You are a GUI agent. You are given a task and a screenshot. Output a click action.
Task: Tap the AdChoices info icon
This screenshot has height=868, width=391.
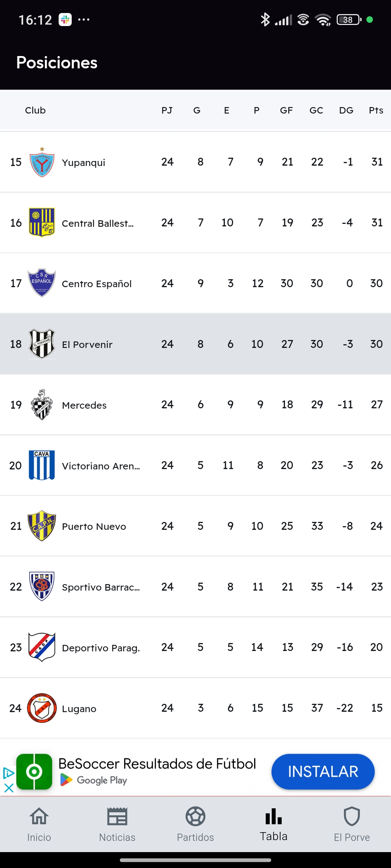click(9, 773)
